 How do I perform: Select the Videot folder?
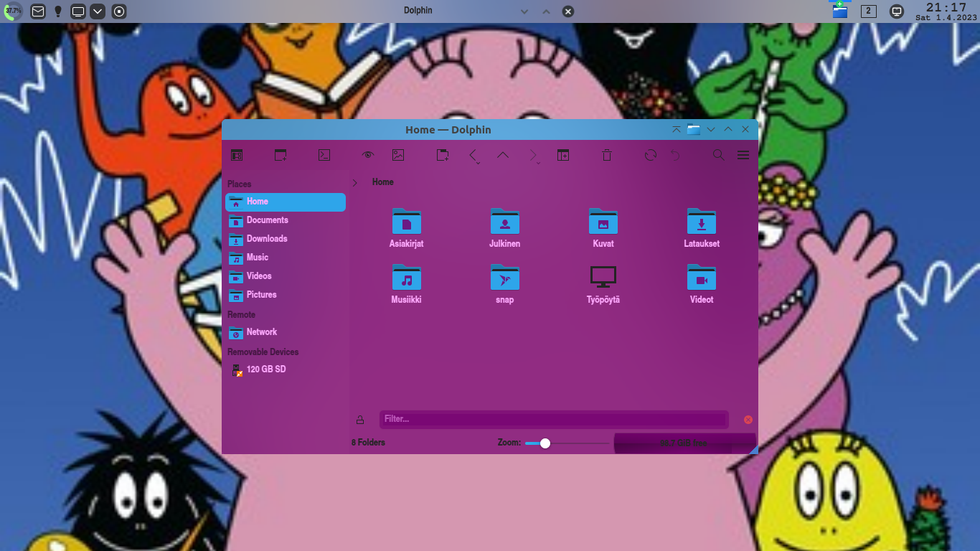(702, 284)
